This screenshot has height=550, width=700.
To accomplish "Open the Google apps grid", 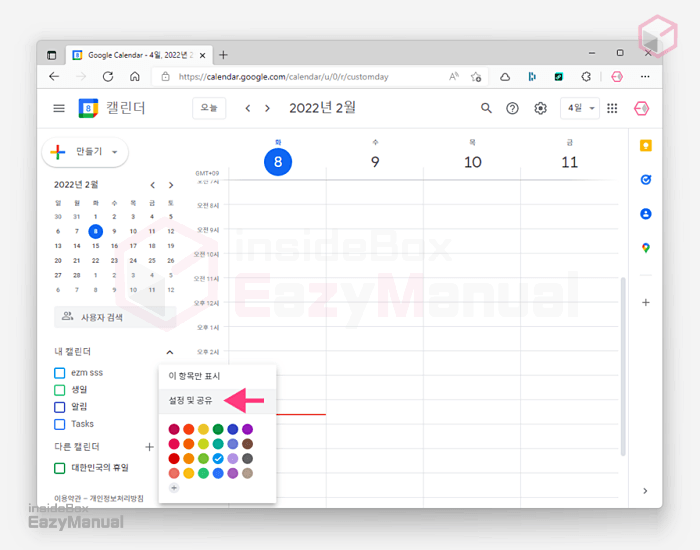I will [612, 108].
